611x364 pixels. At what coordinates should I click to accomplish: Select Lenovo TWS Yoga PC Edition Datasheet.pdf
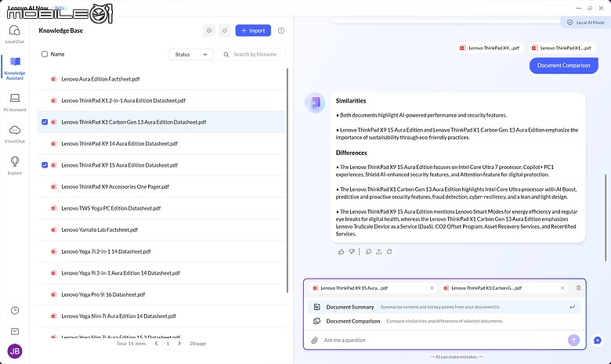coord(161,208)
